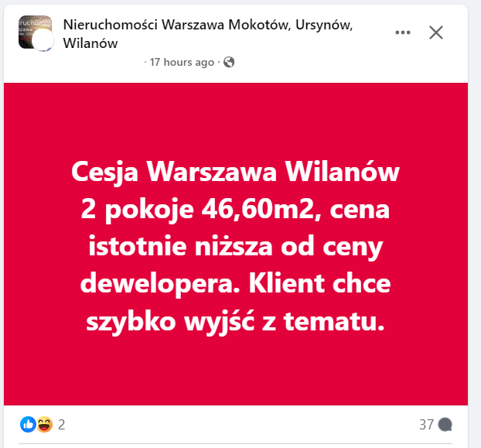Open the '17 hours ago' timestamp link
The width and height of the screenshot is (481, 448).
[182, 63]
